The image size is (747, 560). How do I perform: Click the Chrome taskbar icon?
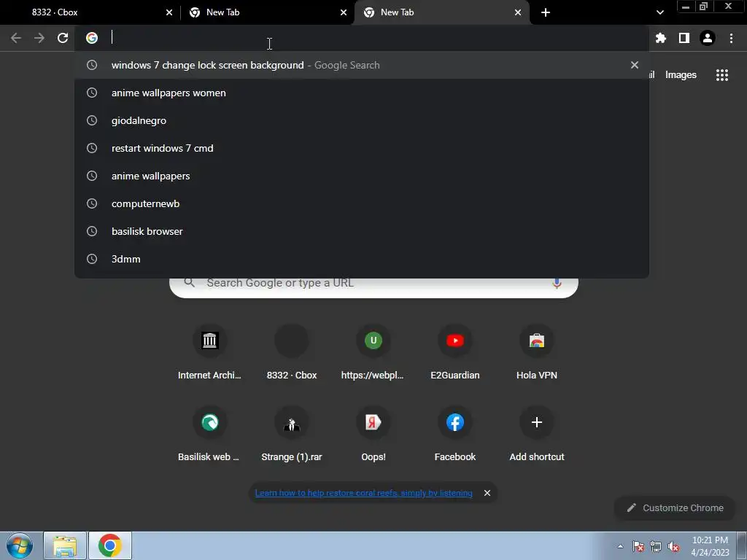(110, 545)
